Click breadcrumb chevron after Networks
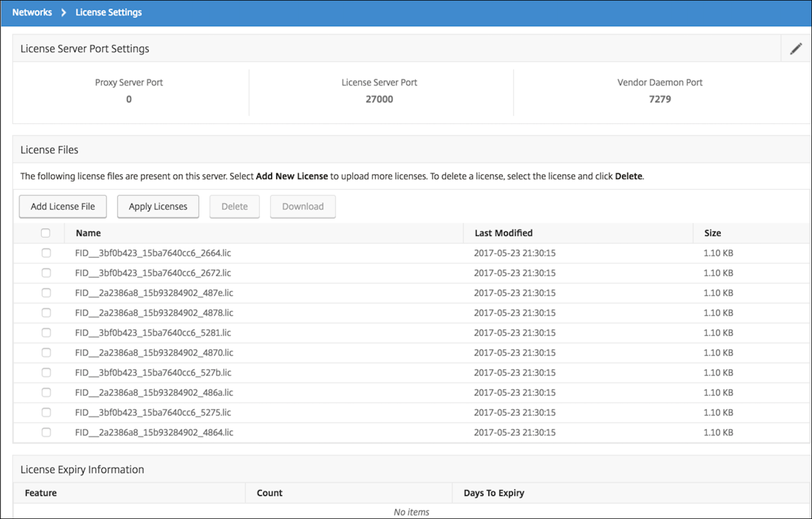Image resolution: width=812 pixels, height=519 pixels. coord(63,13)
